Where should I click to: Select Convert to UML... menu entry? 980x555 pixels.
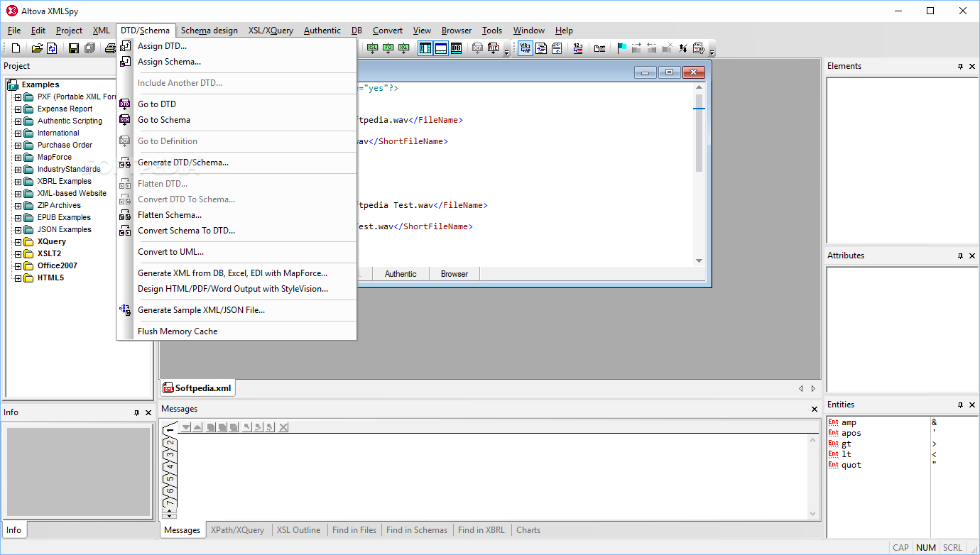(x=236, y=252)
